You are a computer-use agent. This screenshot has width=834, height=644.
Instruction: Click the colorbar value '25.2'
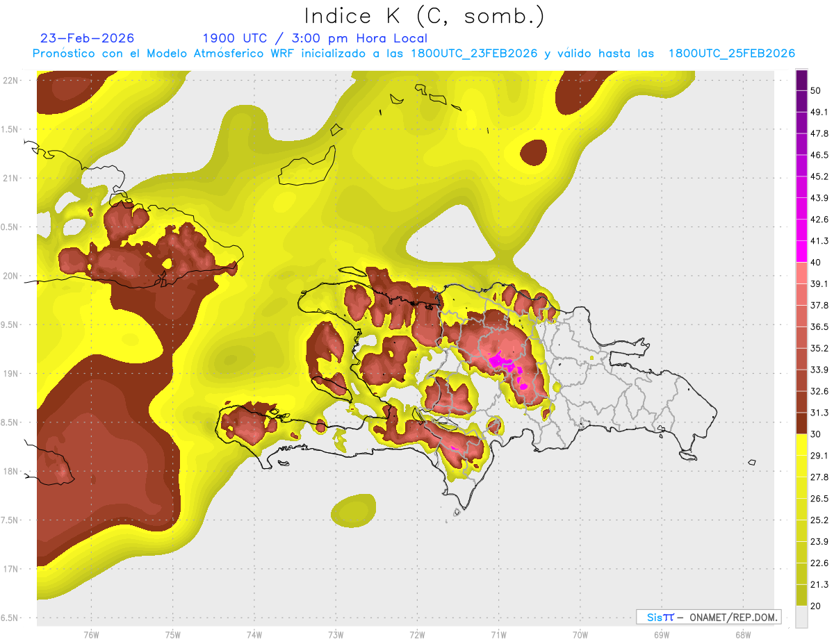[x=819, y=520]
